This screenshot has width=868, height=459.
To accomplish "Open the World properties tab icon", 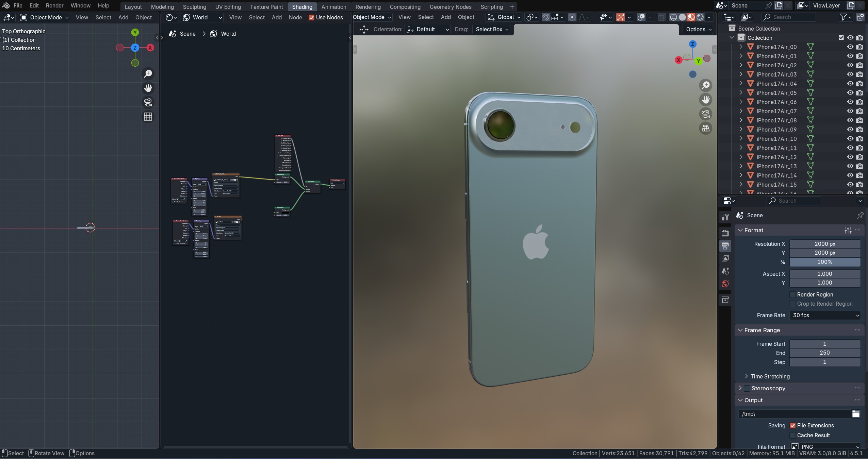I will 725,284.
